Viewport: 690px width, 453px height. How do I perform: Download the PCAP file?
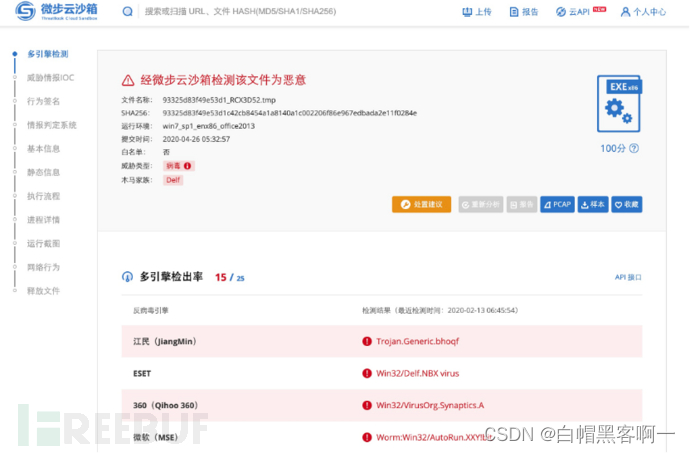point(557,204)
